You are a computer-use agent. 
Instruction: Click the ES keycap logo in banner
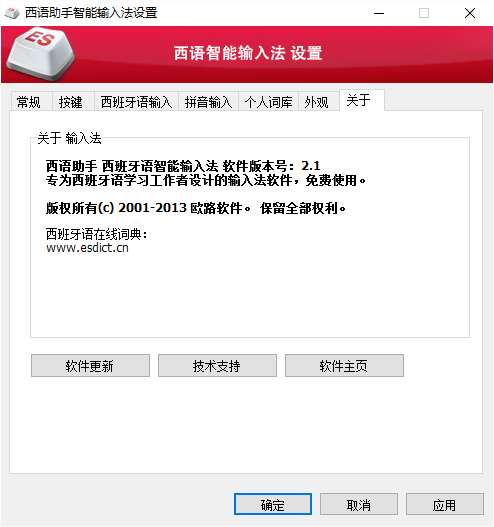pyautogui.click(x=40, y=53)
